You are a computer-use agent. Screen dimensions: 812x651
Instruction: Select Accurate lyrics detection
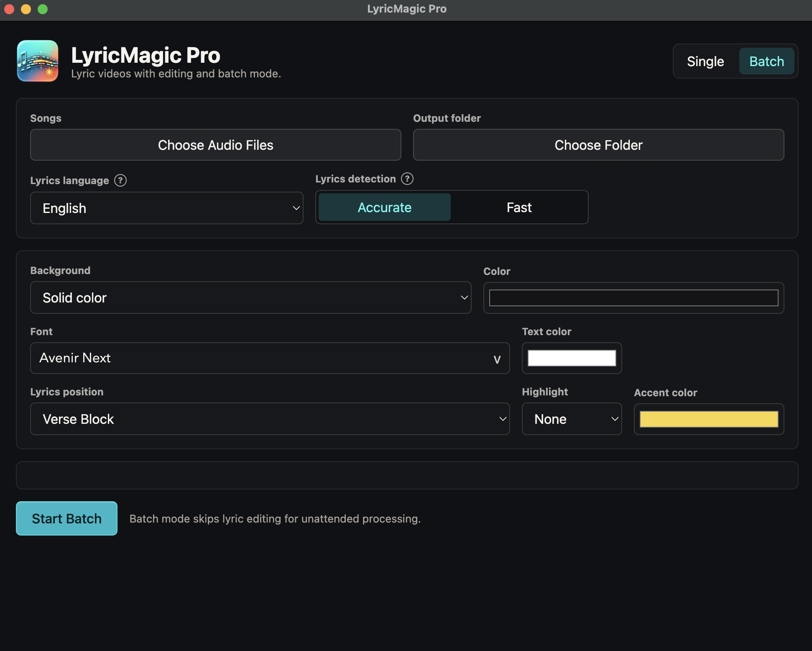coord(385,207)
